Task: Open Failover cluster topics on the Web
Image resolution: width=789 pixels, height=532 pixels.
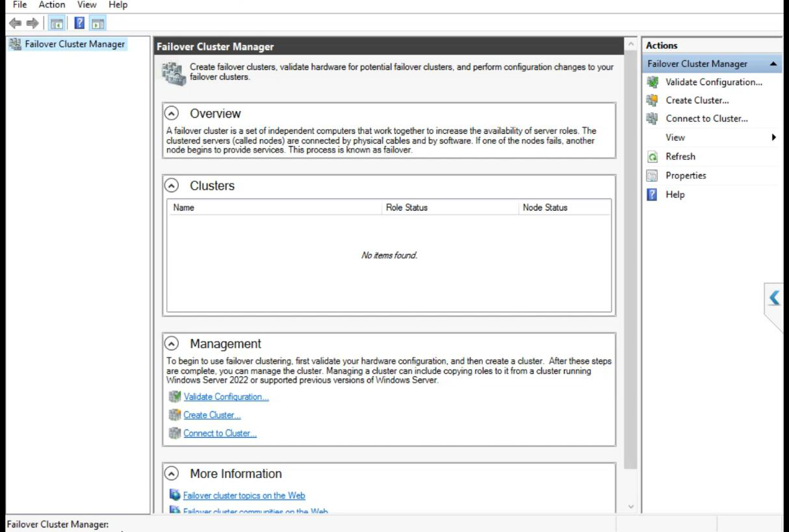Action: point(244,496)
